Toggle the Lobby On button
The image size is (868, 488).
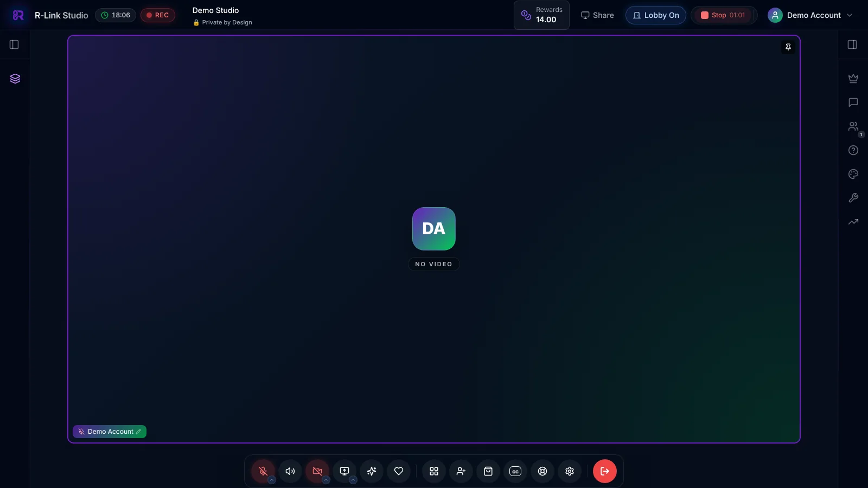(x=656, y=15)
